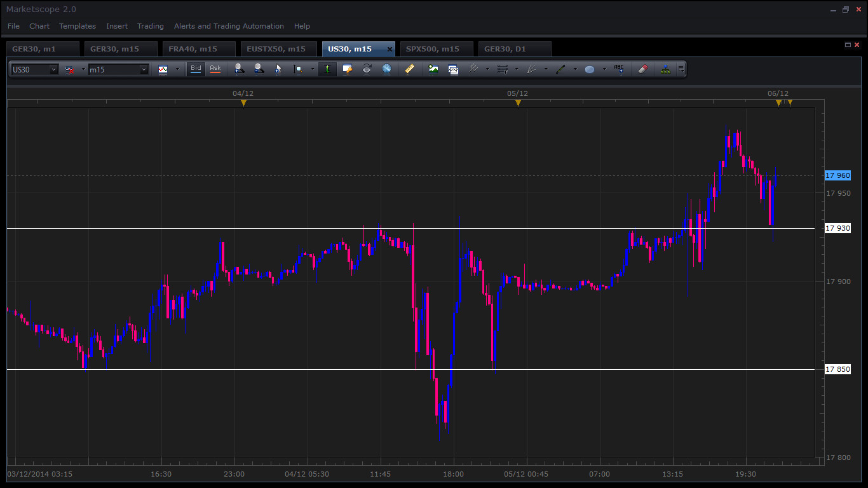
Task: Expand the unlink icon dropdown arrow
Action: [x=83, y=69]
